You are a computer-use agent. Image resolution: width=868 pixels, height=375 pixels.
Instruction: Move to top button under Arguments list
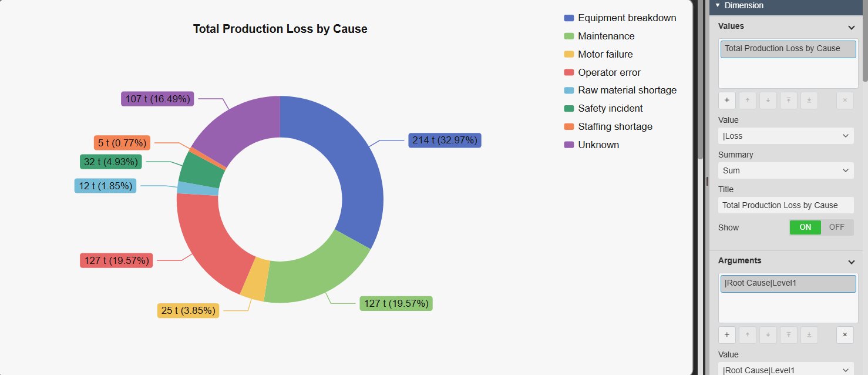pyautogui.click(x=788, y=335)
